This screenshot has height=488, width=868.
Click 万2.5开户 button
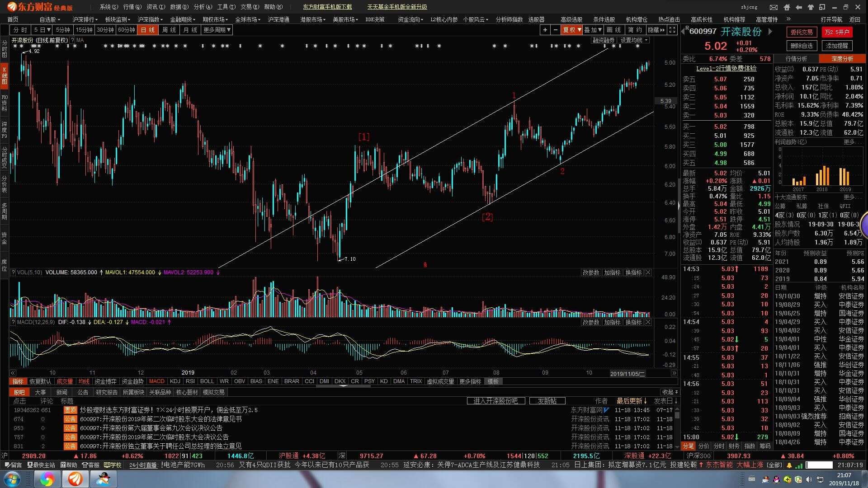pos(837,32)
